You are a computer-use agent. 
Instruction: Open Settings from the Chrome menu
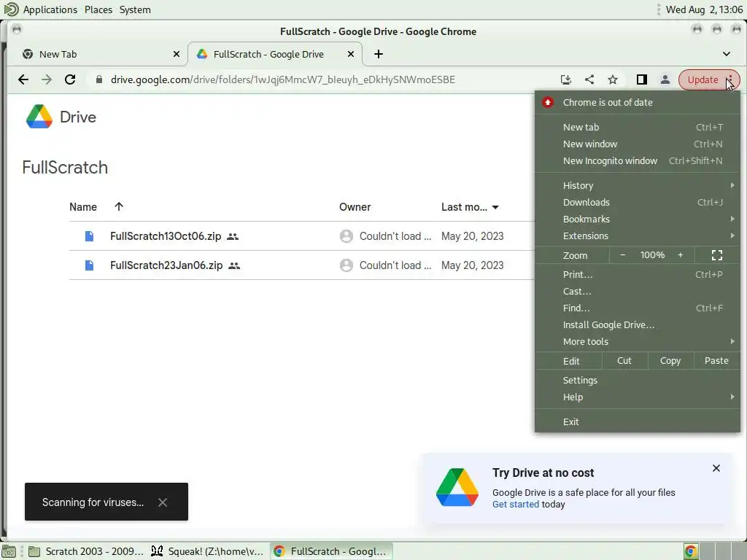638,380
